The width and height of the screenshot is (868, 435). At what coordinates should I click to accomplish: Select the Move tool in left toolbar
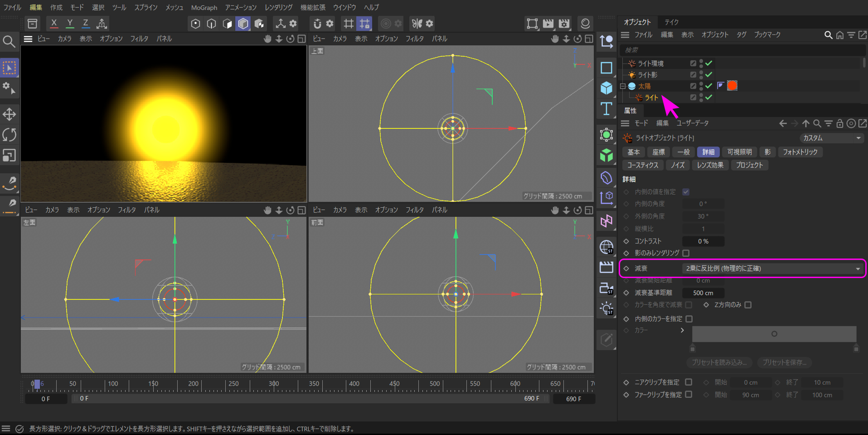(9, 114)
